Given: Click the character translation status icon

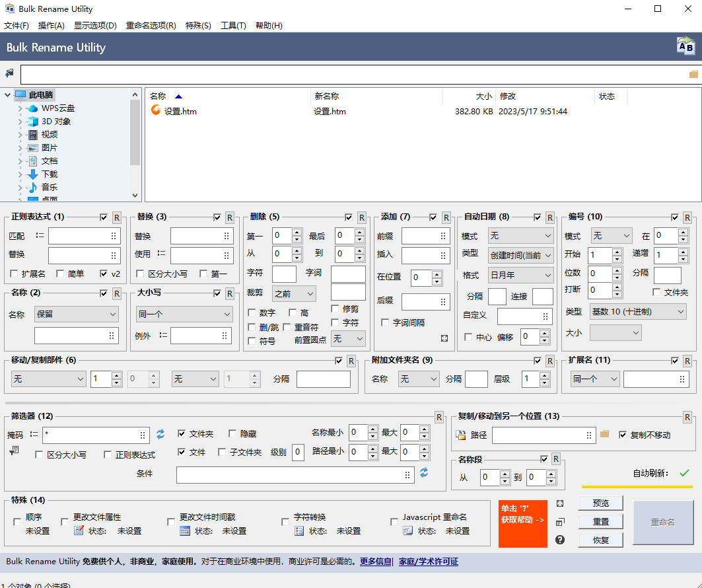Looking at the screenshot, I should click(x=299, y=531).
